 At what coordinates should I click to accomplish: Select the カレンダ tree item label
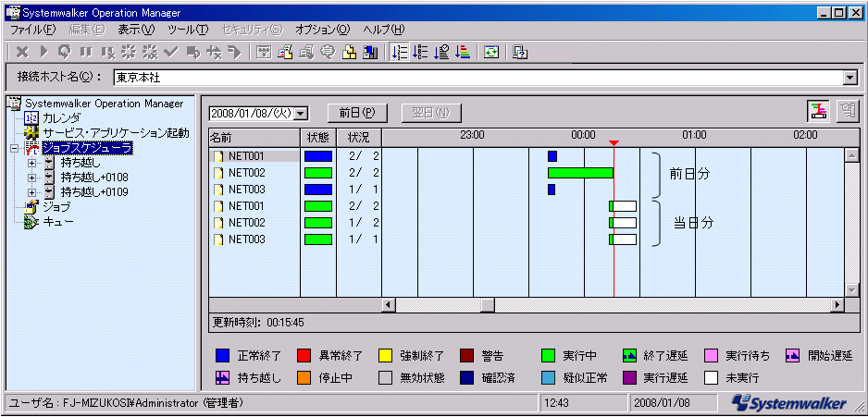pyautogui.click(x=61, y=117)
